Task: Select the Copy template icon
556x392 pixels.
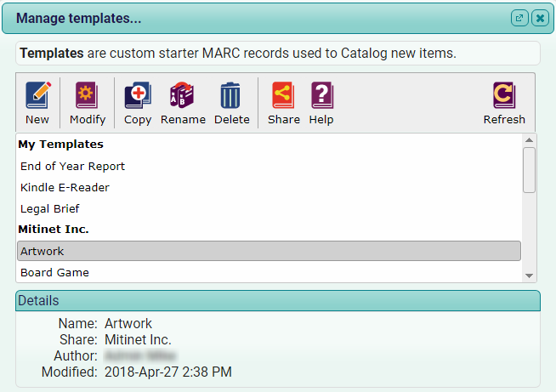Action: click(x=138, y=95)
